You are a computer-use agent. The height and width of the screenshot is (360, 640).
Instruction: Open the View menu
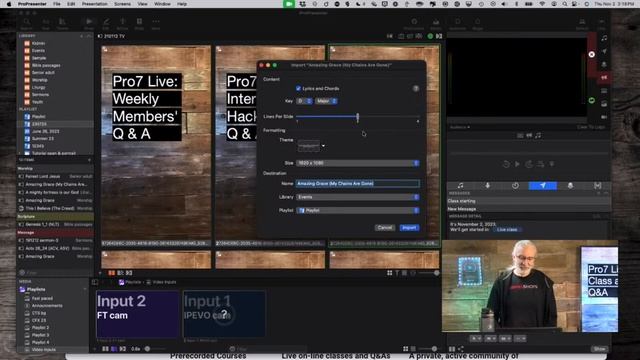pyautogui.click(x=142, y=4)
